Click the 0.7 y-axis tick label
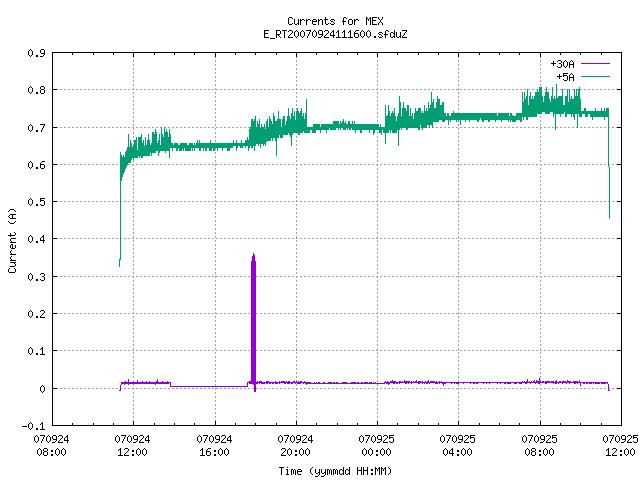The image size is (640, 480). click(x=36, y=128)
